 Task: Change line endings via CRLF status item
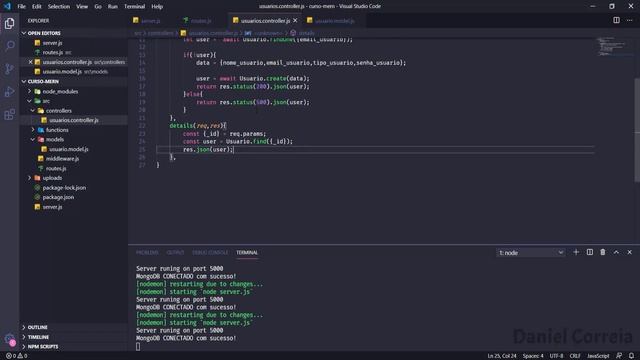tap(575, 356)
